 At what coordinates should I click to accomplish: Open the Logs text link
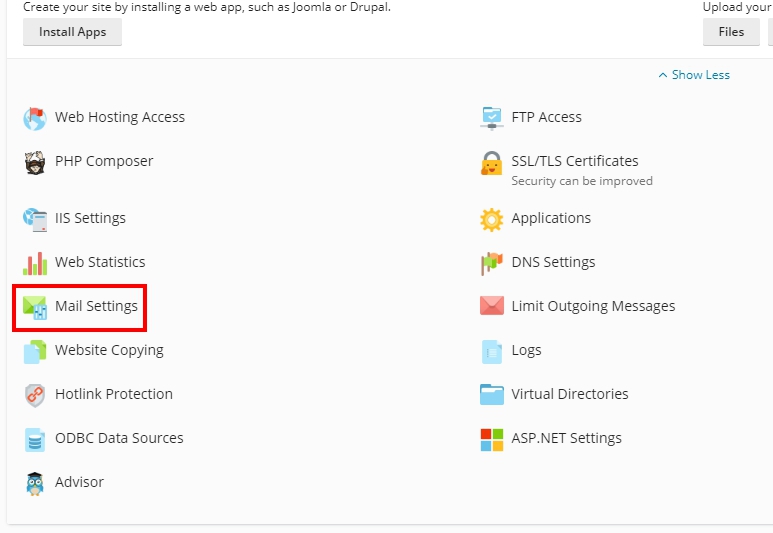click(x=526, y=350)
